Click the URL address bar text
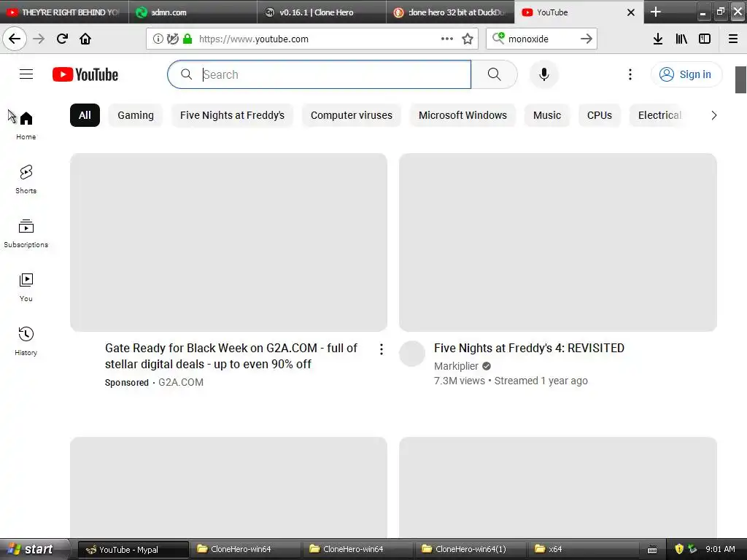The width and height of the screenshot is (747, 560). pyautogui.click(x=253, y=39)
